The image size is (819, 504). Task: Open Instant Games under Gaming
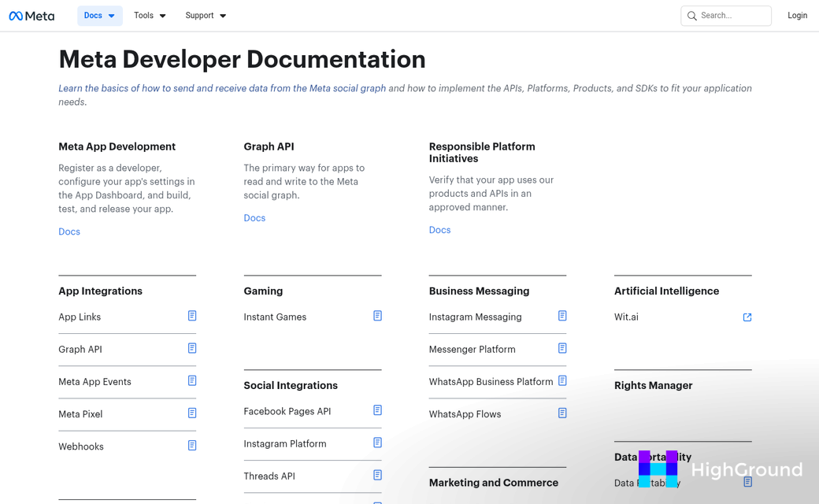[x=275, y=317]
